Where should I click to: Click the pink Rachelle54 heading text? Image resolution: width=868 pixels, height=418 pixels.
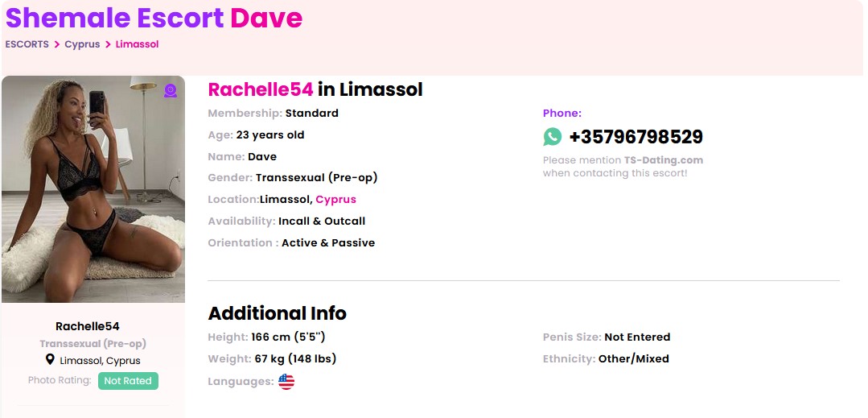[x=261, y=89]
